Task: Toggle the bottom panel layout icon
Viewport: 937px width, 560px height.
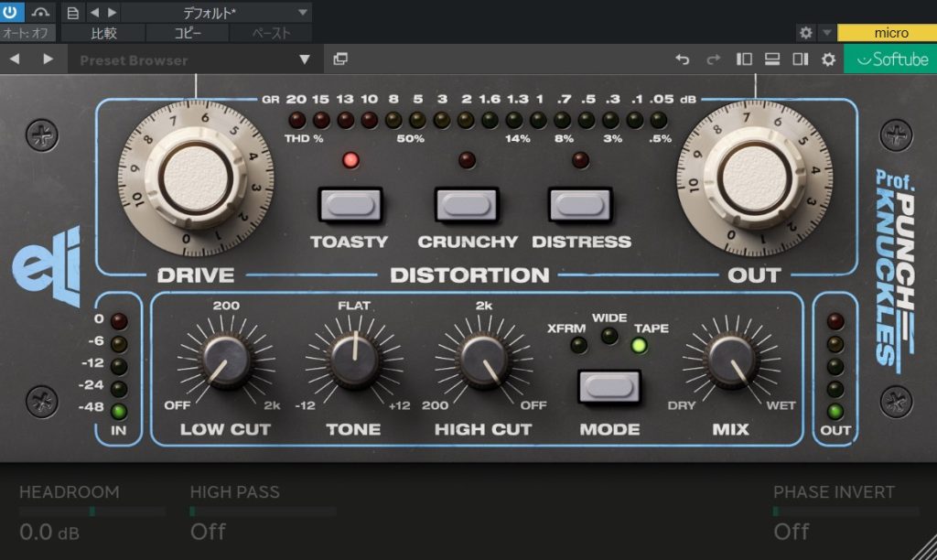Action: click(771, 59)
